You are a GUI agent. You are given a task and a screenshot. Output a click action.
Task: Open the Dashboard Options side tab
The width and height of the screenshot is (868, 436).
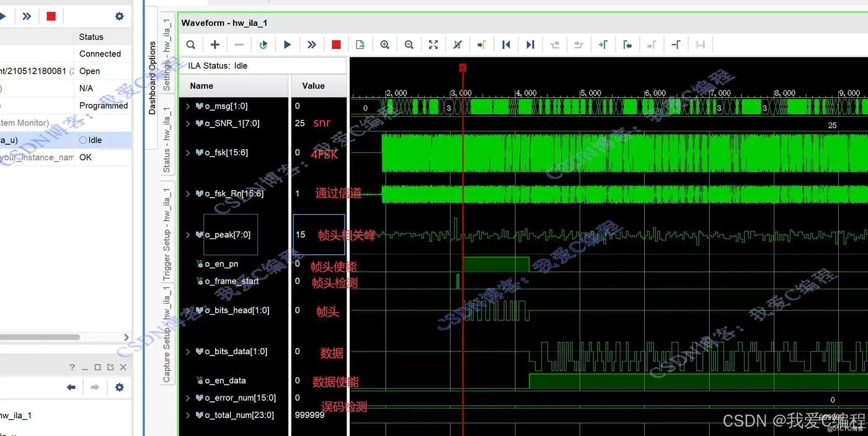tap(153, 78)
